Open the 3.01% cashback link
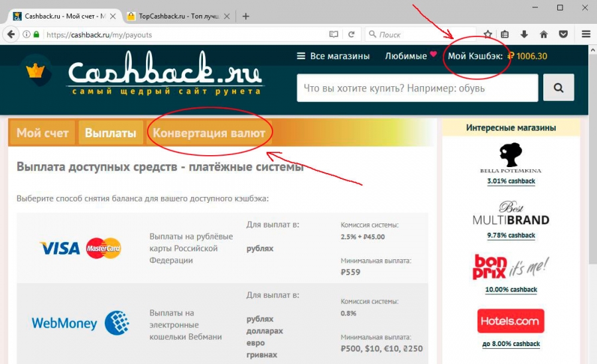The height and width of the screenshot is (364, 597). pos(511,181)
